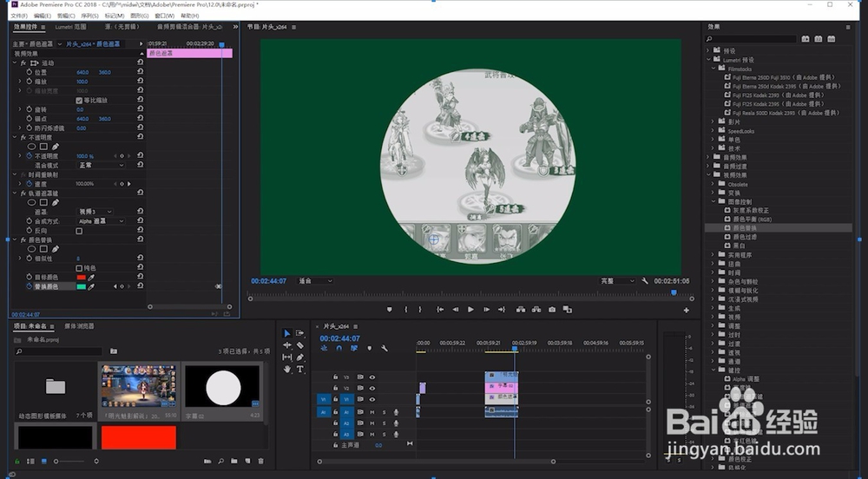Click Mark In brace button

click(x=405, y=310)
